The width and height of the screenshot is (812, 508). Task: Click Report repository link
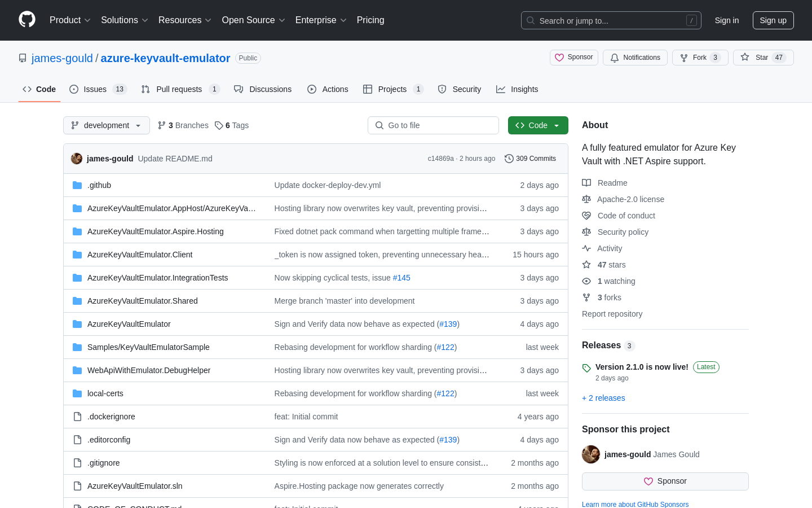pyautogui.click(x=612, y=314)
